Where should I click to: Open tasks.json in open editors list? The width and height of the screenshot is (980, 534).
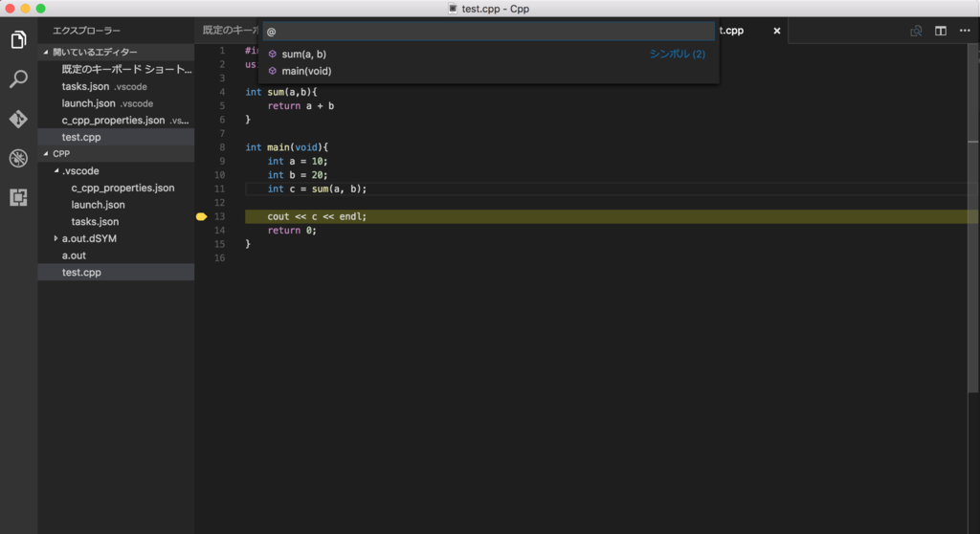tap(116, 86)
